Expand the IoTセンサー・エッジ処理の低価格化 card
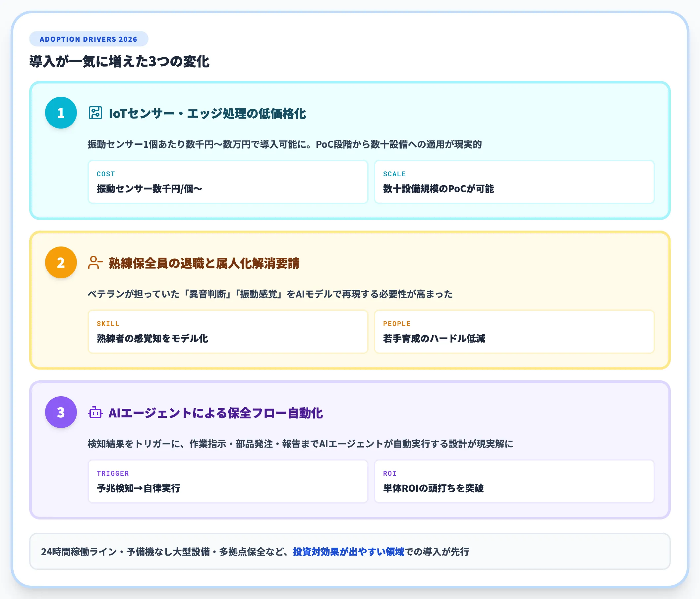 click(x=208, y=114)
